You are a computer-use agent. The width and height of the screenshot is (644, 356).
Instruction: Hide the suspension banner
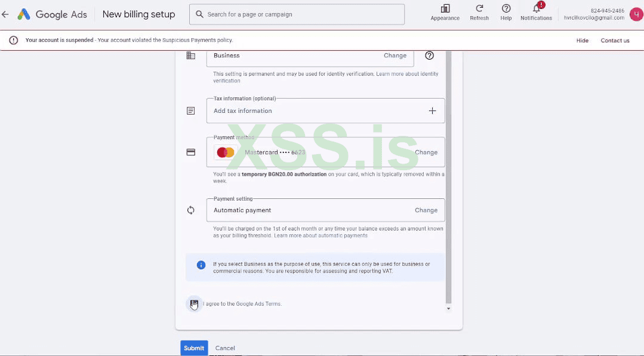(582, 40)
